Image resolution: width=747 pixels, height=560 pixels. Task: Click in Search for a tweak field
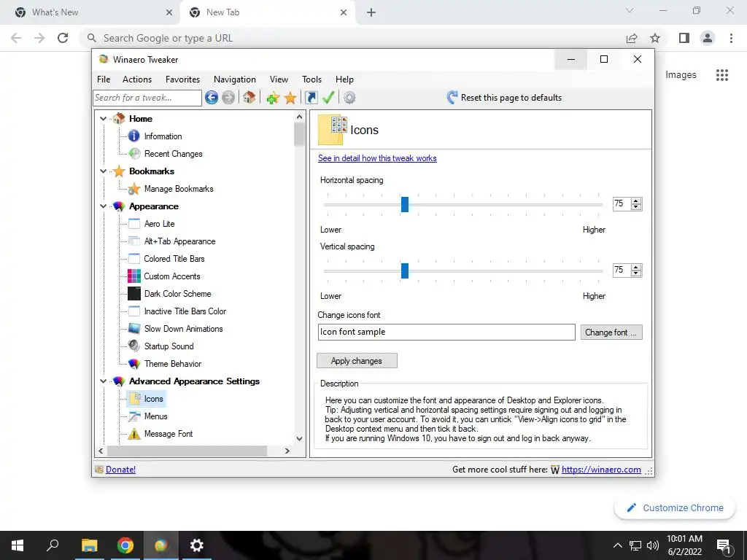click(x=147, y=98)
